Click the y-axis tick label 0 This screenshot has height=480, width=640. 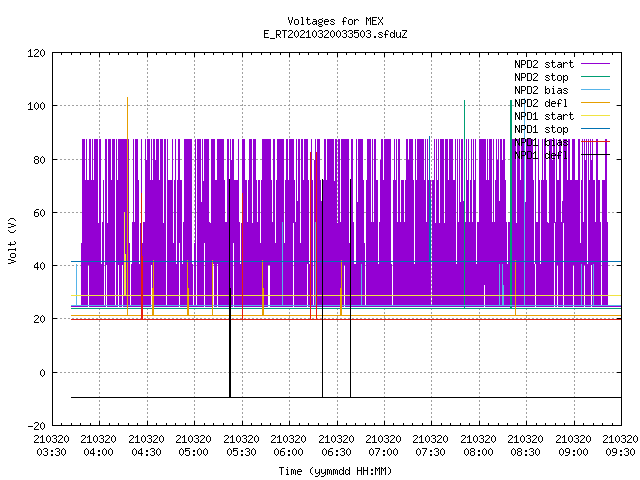[42, 373]
